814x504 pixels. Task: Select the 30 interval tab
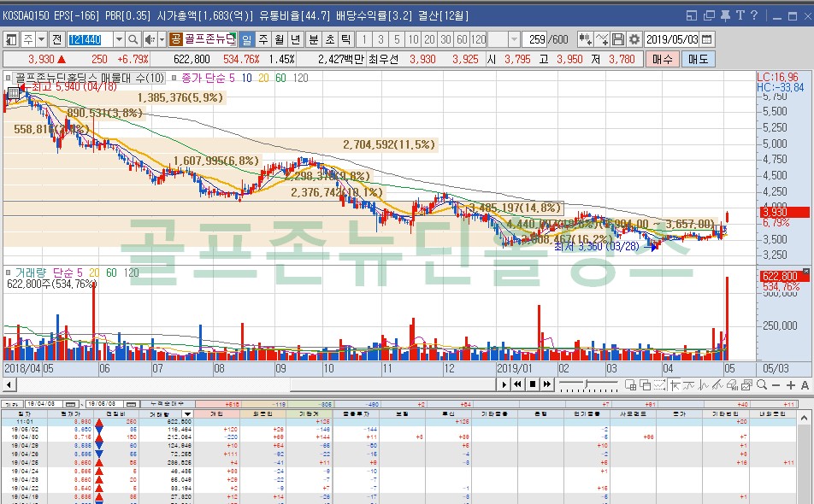coord(446,39)
